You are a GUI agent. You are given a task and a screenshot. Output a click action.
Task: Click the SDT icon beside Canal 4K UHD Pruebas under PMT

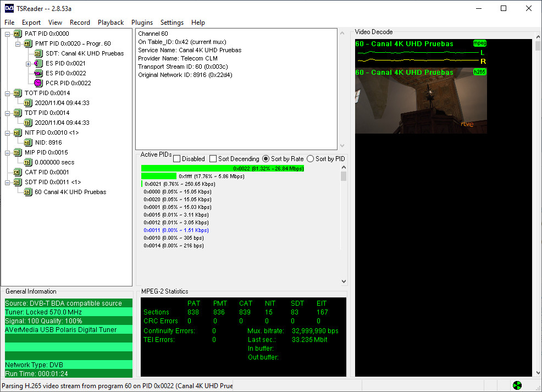coord(38,53)
